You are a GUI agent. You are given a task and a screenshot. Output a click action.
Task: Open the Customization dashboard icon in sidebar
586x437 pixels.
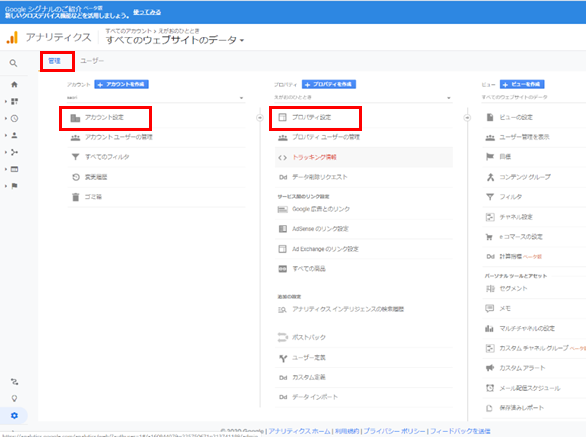tap(15, 101)
